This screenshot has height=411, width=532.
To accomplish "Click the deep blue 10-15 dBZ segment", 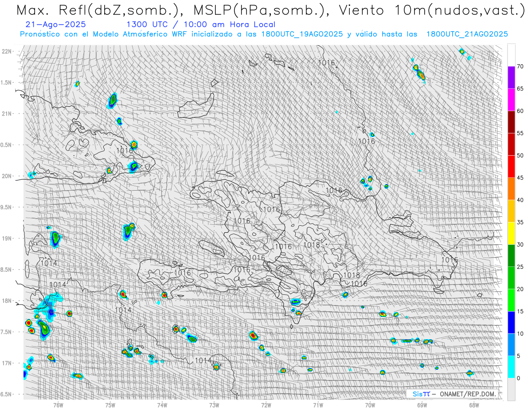I will click(511, 322).
